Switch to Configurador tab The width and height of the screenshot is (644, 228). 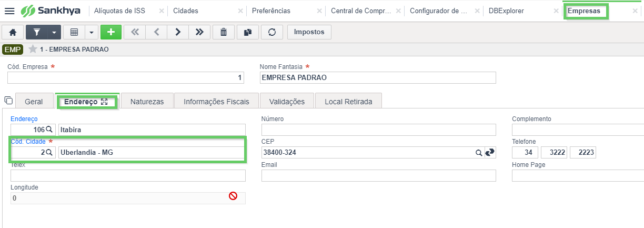tap(438, 11)
